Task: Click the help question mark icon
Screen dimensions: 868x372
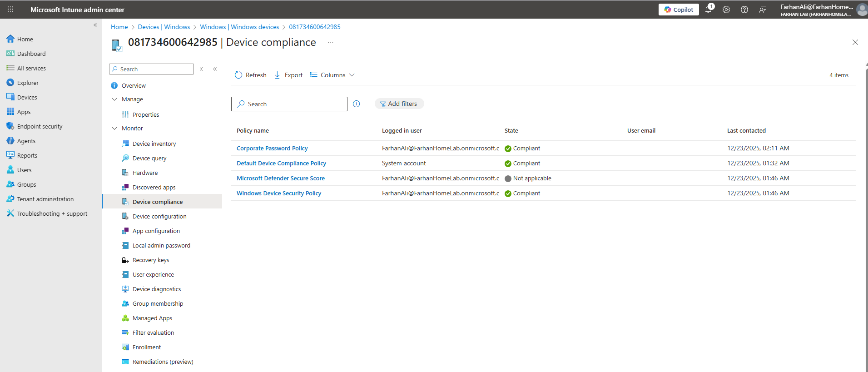Action: (744, 10)
